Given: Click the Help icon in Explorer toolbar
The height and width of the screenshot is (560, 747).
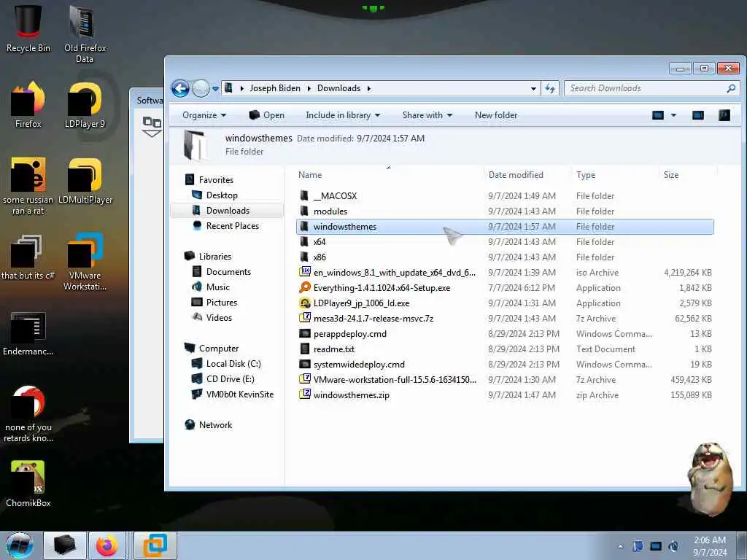Looking at the screenshot, I should click(724, 115).
